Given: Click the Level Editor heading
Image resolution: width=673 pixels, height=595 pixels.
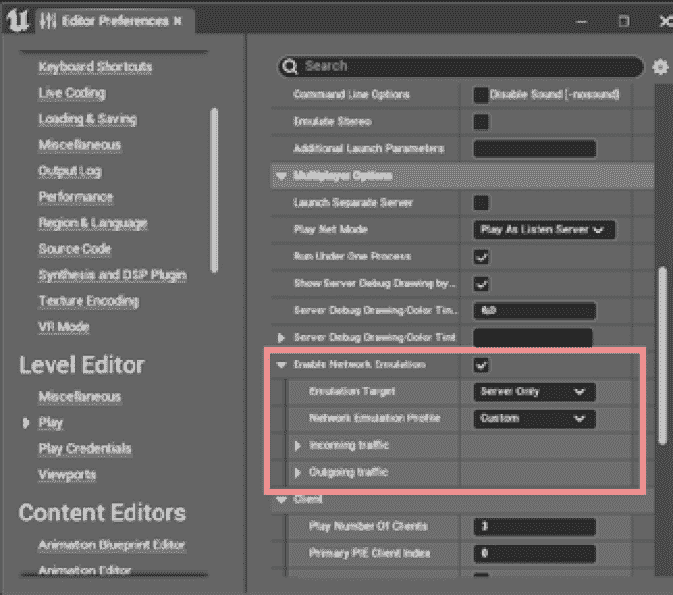Looking at the screenshot, I should 82,365.
